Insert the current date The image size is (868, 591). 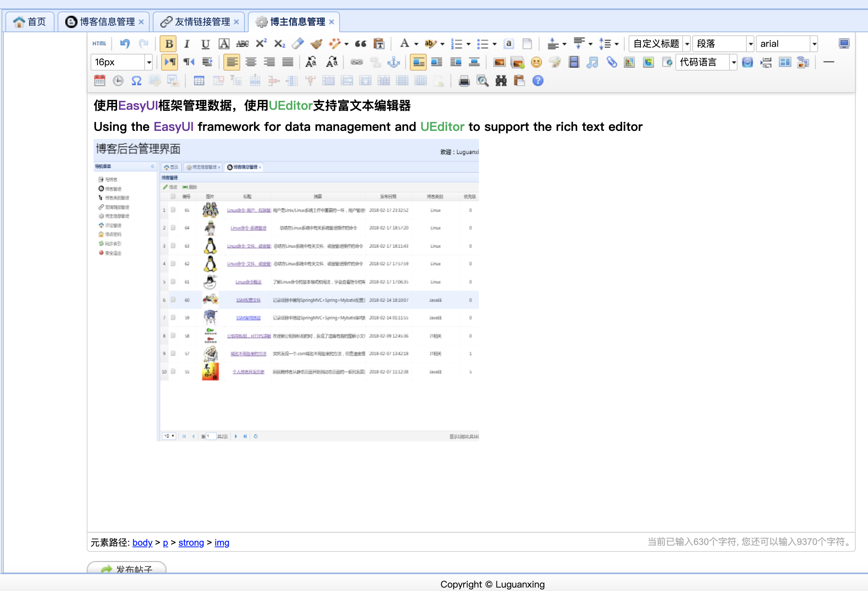click(x=100, y=81)
